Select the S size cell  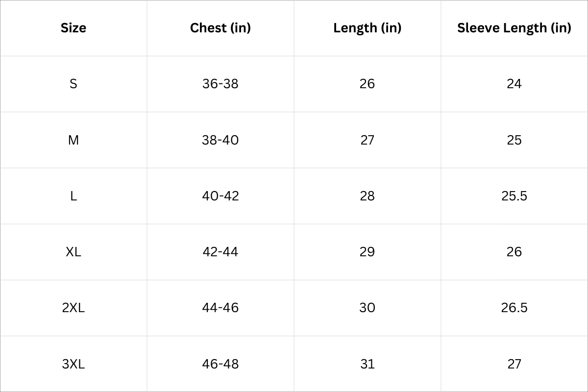[73, 84]
